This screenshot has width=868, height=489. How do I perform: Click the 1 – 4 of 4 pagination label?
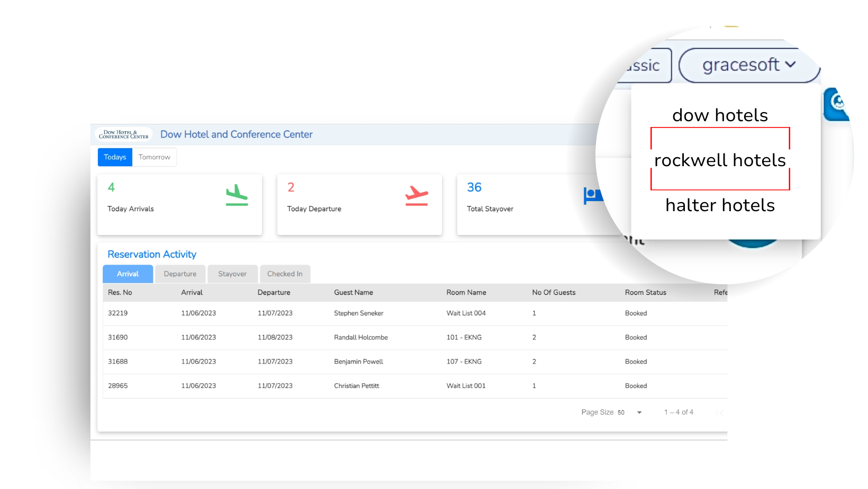coord(679,412)
